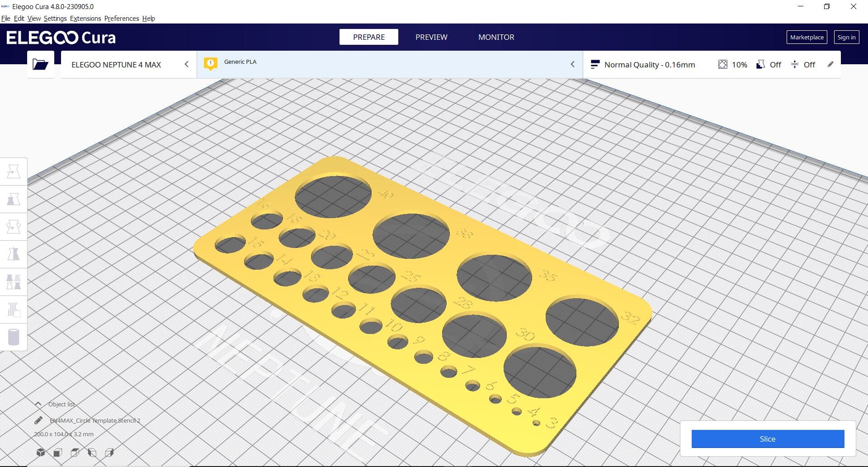Image resolution: width=868 pixels, height=467 pixels.
Task: Click the Slice button
Action: [x=767, y=438]
